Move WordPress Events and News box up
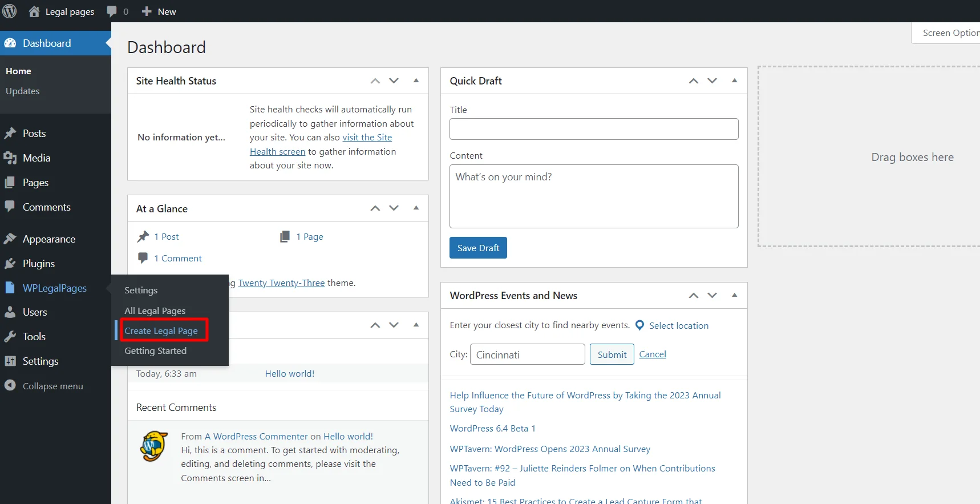Image resolution: width=980 pixels, height=504 pixels. [x=693, y=296]
